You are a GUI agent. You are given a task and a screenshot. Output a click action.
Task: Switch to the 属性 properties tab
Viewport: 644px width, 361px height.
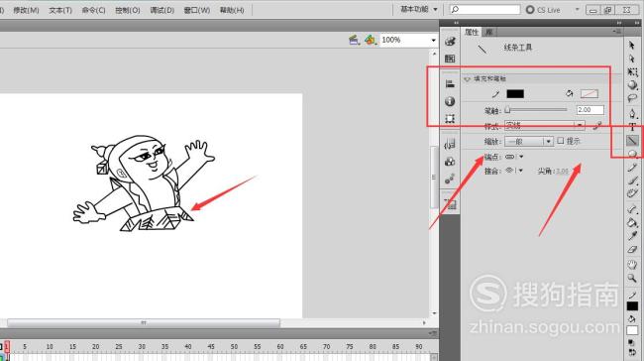(x=471, y=32)
